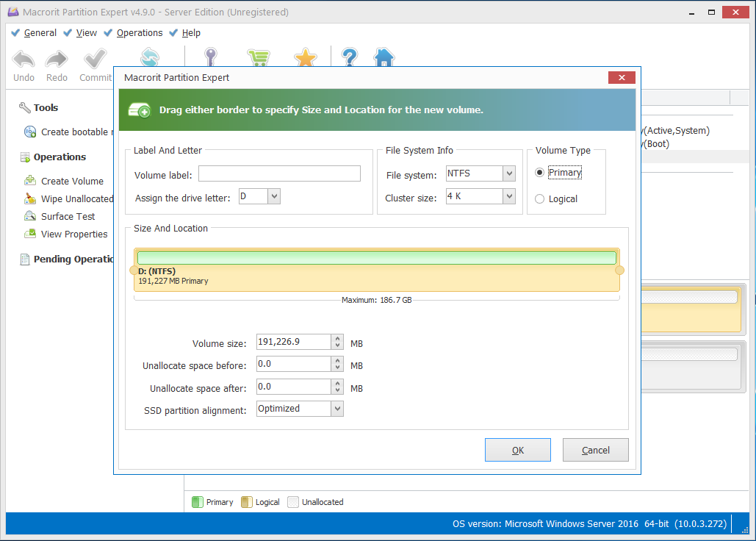Click the Unallocate space after value field
This screenshot has height=541, width=756.
click(x=294, y=387)
